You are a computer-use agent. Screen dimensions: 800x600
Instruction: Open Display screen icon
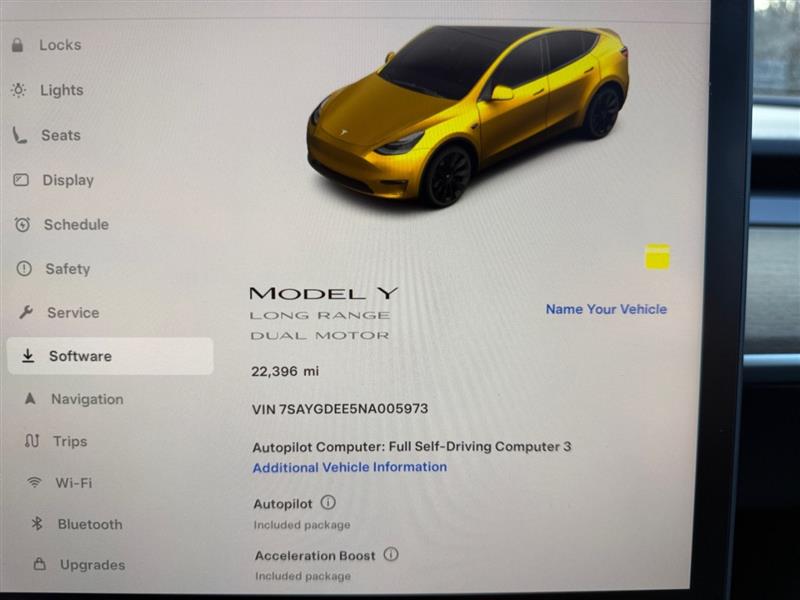coord(21,180)
